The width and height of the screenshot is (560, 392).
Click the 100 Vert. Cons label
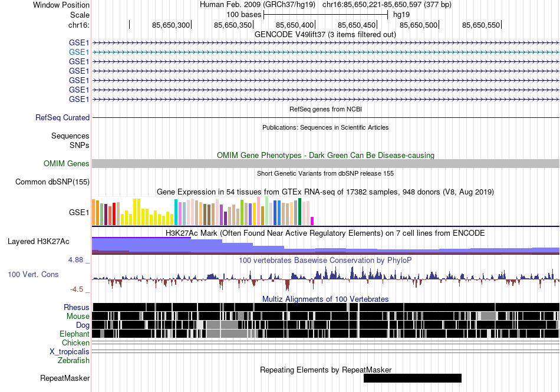pyautogui.click(x=33, y=274)
